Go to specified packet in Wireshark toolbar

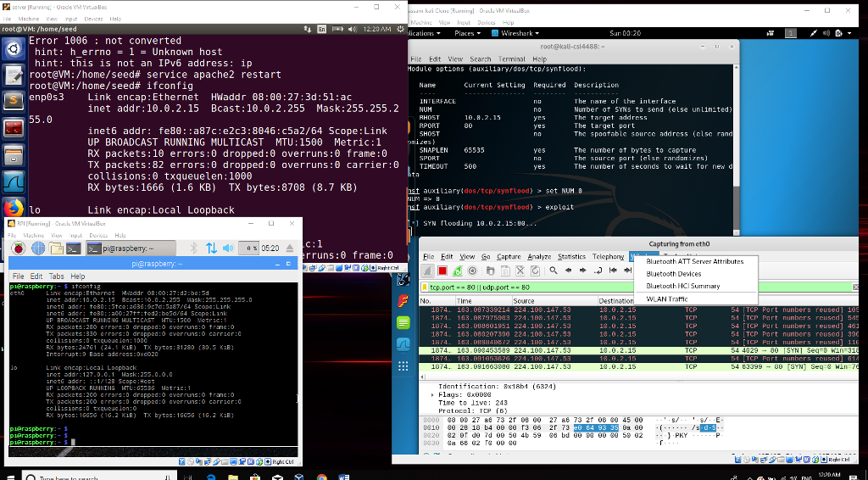point(598,271)
